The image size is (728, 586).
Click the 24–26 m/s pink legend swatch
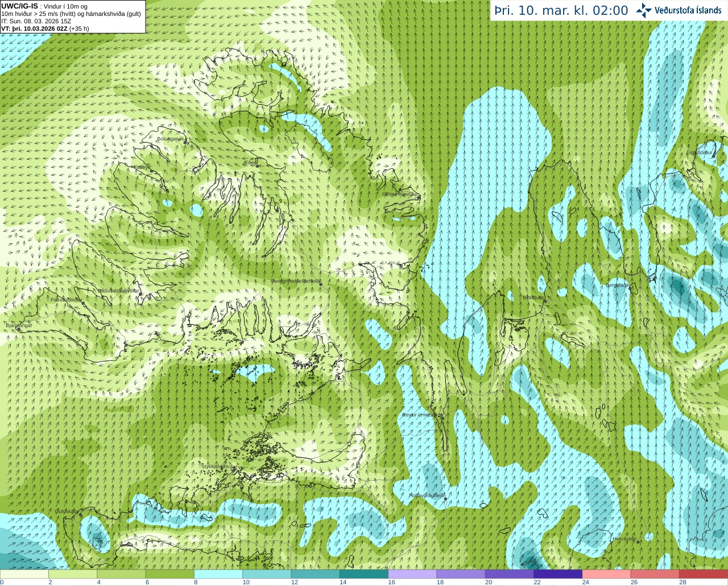607,574
